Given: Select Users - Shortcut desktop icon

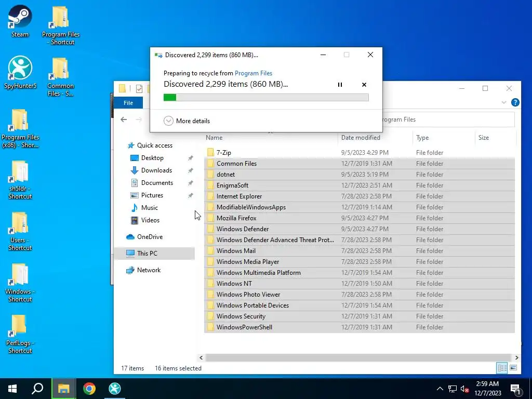Looking at the screenshot, I should coord(20,231).
